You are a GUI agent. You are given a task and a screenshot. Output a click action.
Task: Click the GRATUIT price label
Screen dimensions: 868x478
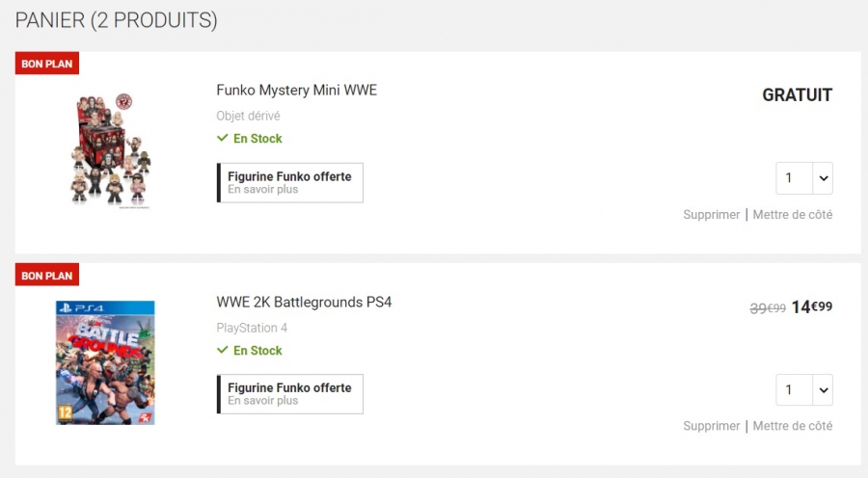pyautogui.click(x=797, y=95)
